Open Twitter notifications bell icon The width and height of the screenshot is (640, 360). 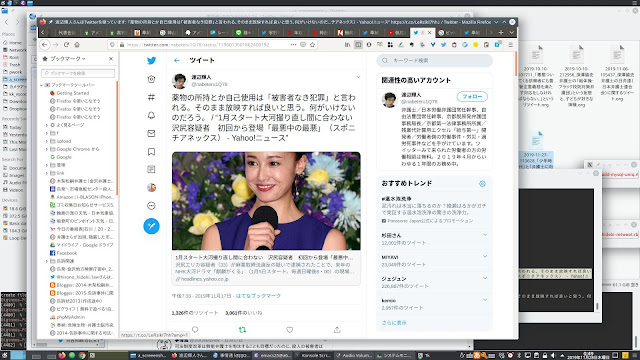[151, 115]
